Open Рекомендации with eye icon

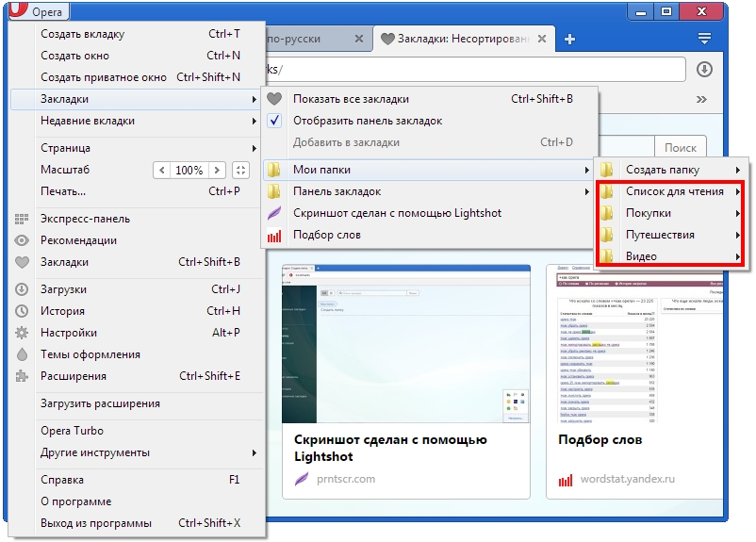pos(138,240)
